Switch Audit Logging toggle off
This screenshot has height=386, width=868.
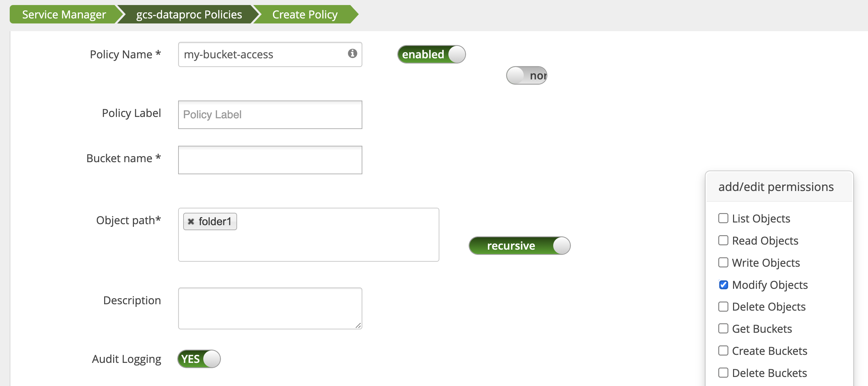[199, 359]
